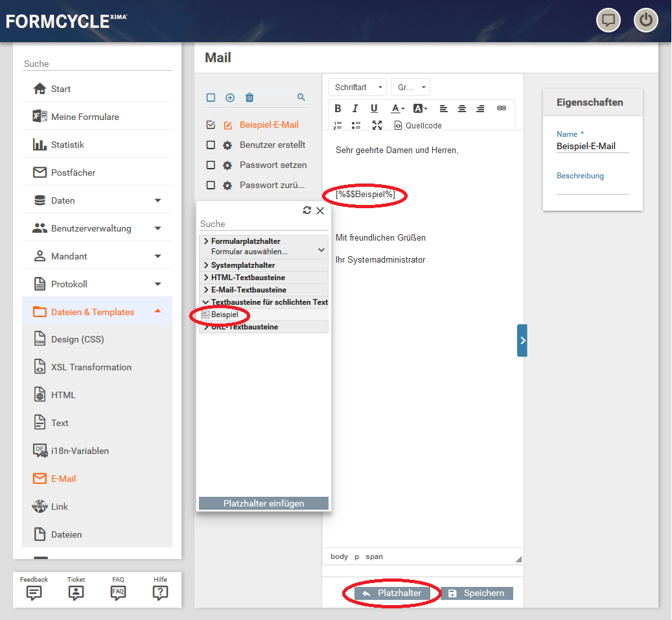This screenshot has height=620, width=672.
Task: Select XSL Transformation menu item
Action: pos(91,367)
